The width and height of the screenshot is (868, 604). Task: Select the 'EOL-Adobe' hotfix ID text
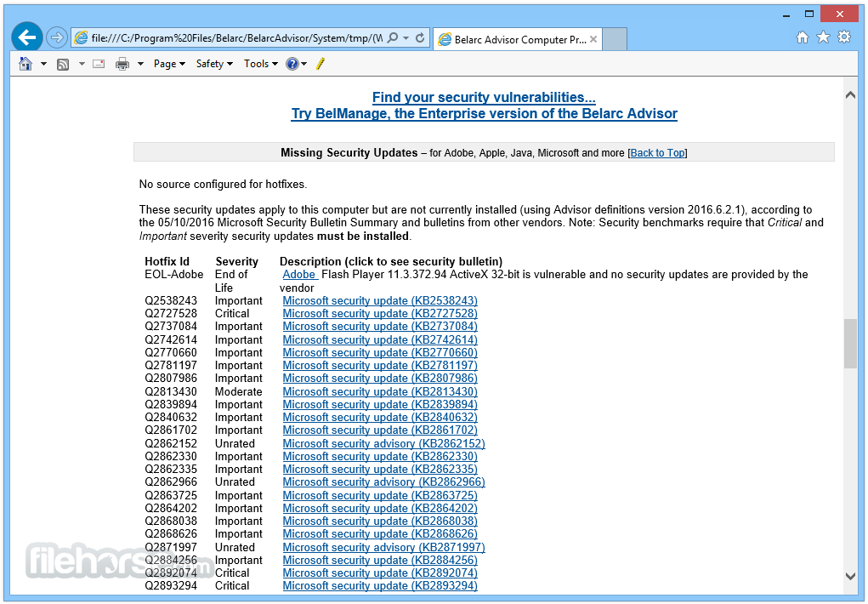173,274
